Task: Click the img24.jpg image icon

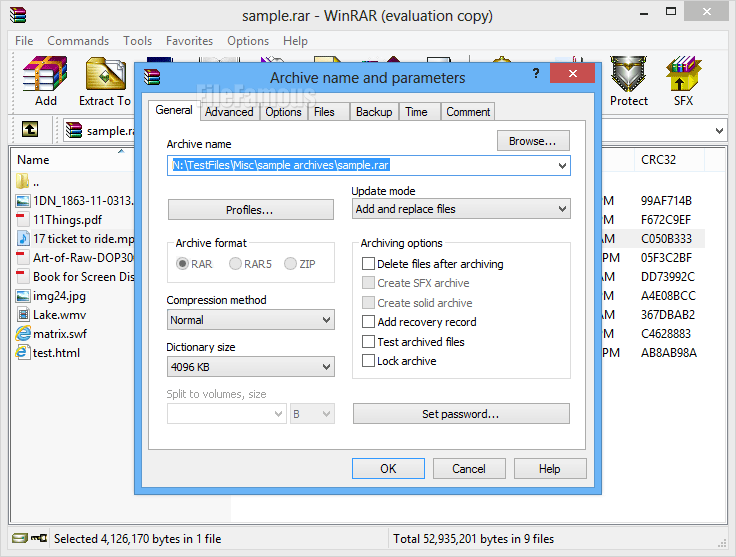Action: pos(23,296)
